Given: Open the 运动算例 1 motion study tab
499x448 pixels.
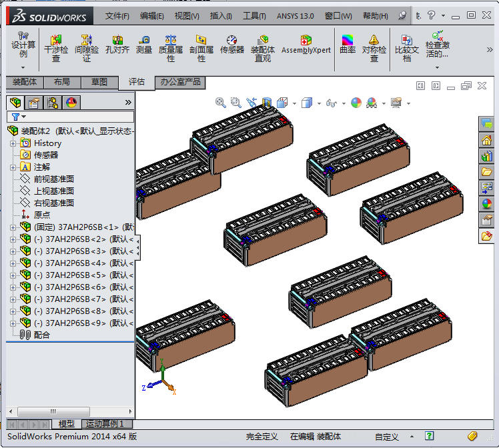Looking at the screenshot, I should 106,424.
